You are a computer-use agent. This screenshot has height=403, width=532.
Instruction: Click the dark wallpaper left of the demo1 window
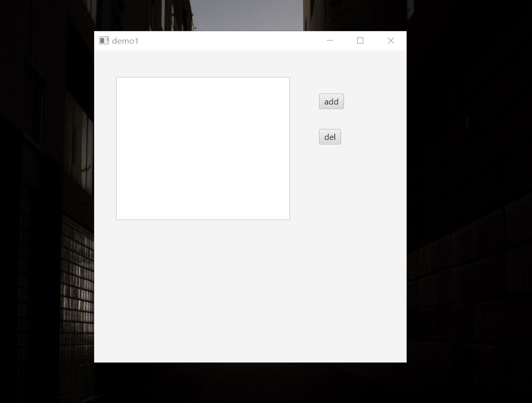[x=47, y=208]
